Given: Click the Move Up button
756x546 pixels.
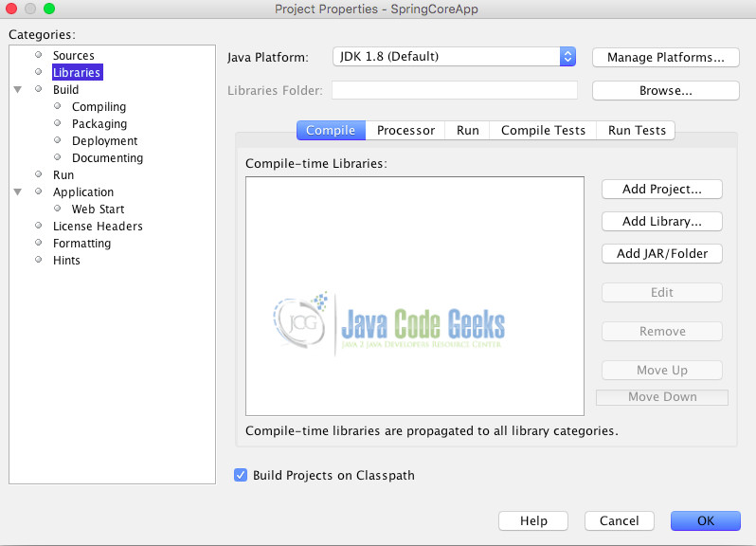Looking at the screenshot, I should (x=662, y=370).
